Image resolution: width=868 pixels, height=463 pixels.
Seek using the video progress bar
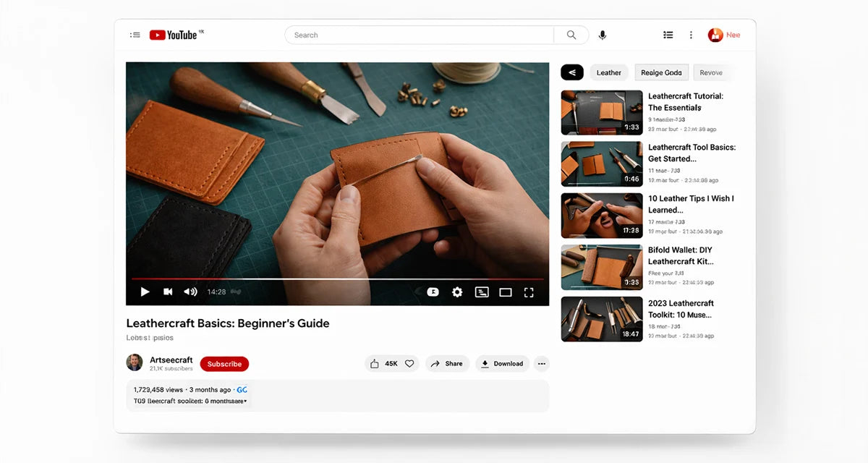[x=337, y=279]
